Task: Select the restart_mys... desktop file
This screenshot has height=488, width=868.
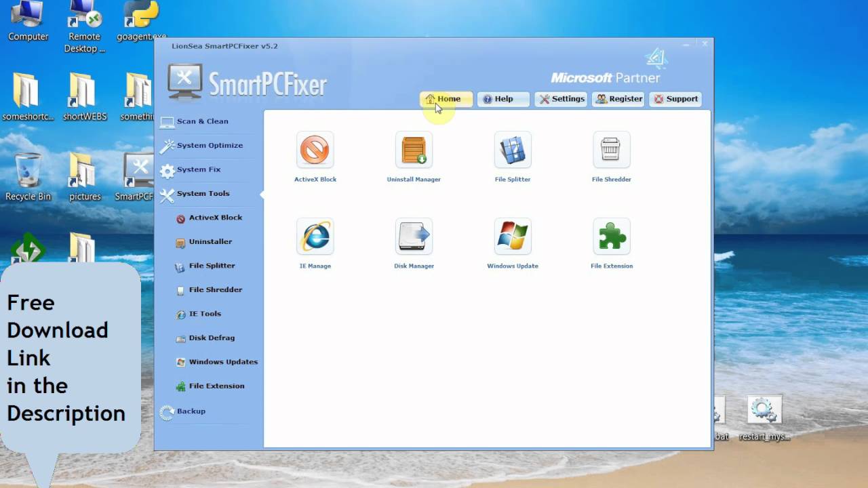Action: [x=764, y=420]
